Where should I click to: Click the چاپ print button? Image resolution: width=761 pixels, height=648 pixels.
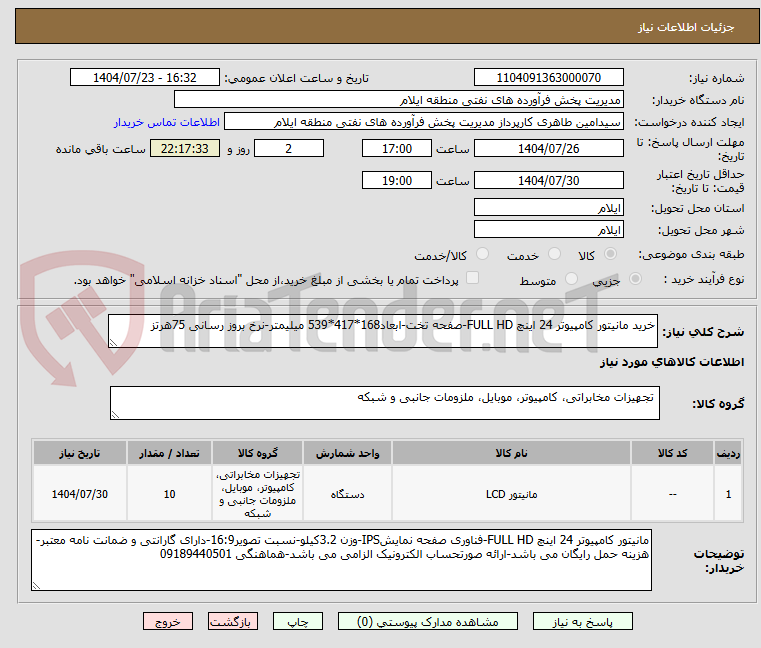pyautogui.click(x=298, y=621)
